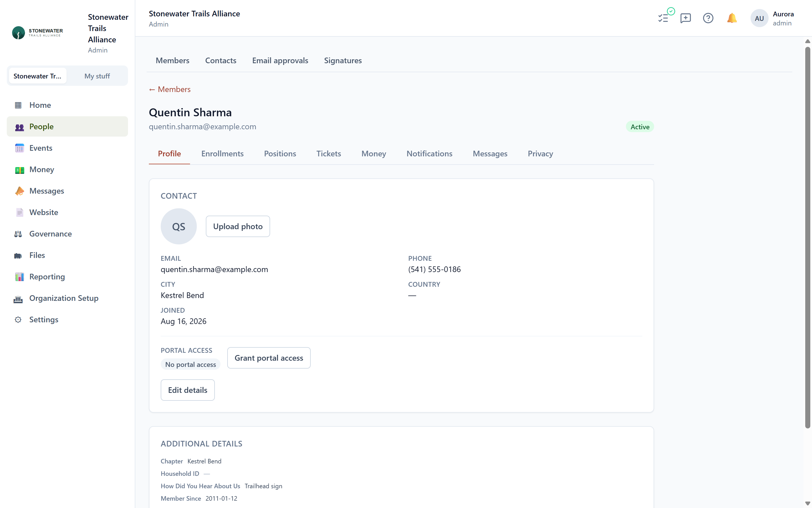The height and width of the screenshot is (508, 812).
Task: Open Governance in the sidebar
Action: pyautogui.click(x=67, y=234)
